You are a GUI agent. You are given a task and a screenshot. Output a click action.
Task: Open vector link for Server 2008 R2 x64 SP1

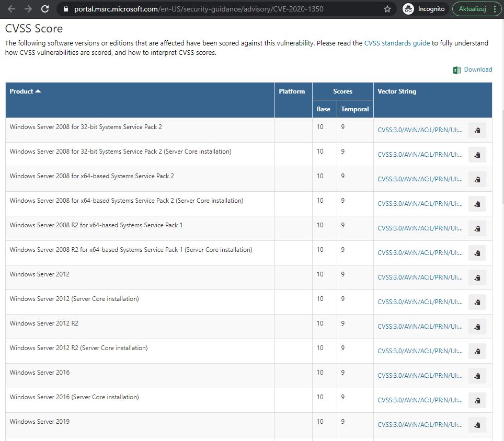(x=420, y=228)
